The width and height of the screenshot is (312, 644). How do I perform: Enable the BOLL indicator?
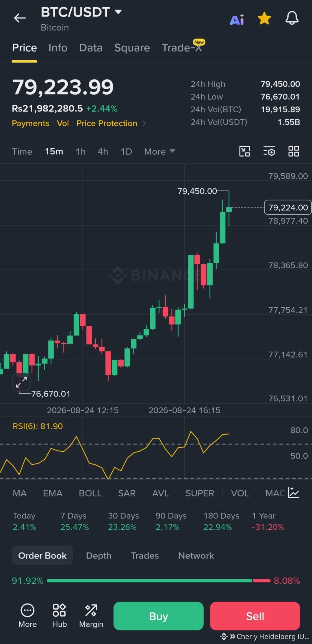(90, 493)
